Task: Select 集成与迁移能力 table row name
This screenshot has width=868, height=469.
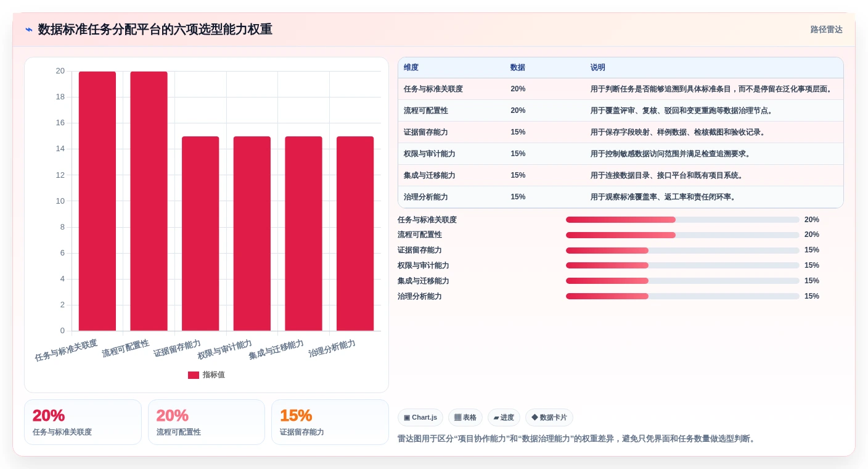Action: 430,175
